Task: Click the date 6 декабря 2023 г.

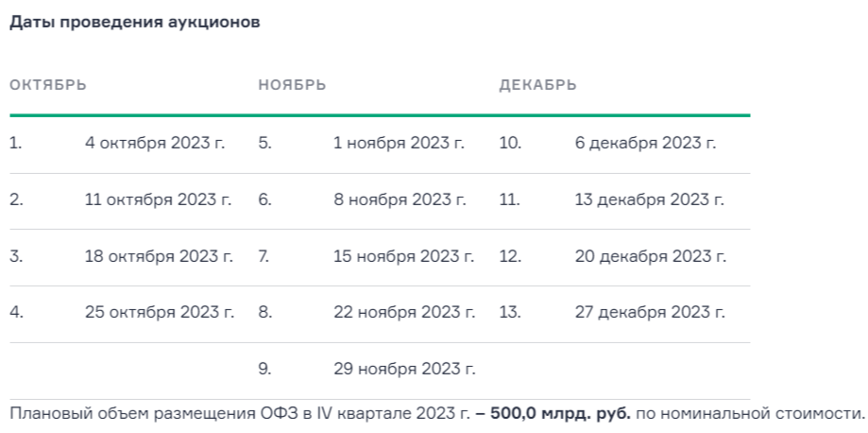Action: pos(645,144)
